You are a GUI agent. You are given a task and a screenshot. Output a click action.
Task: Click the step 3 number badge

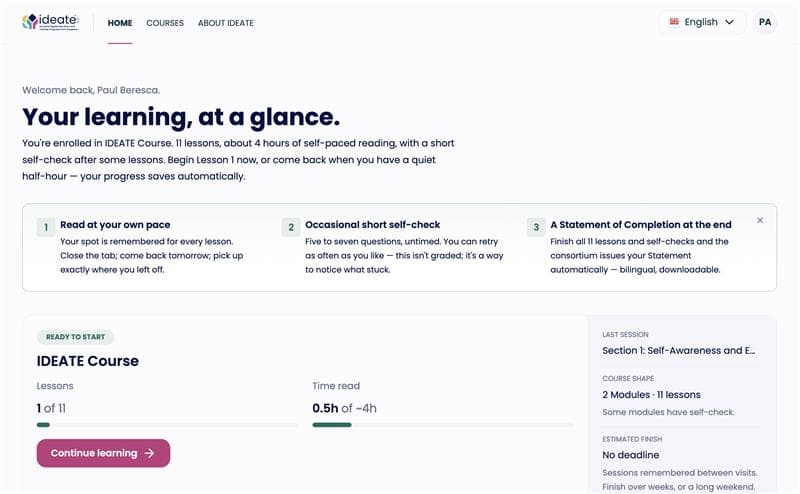click(536, 227)
